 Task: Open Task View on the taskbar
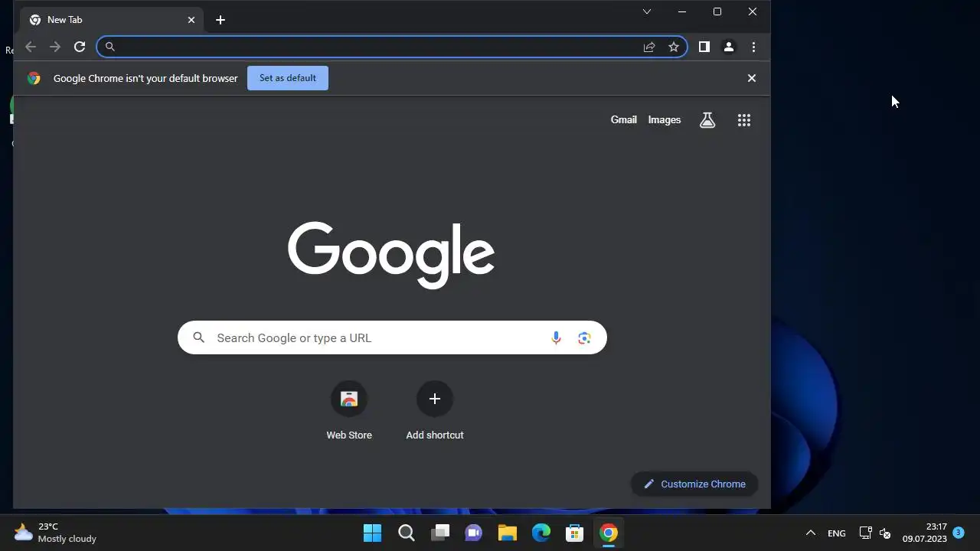click(440, 533)
